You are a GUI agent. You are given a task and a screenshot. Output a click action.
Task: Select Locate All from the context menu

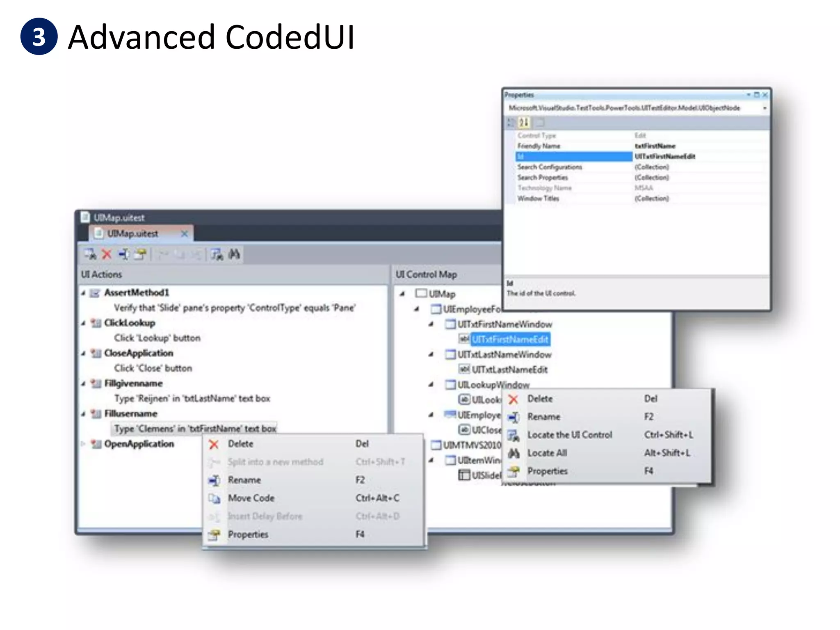point(607,453)
